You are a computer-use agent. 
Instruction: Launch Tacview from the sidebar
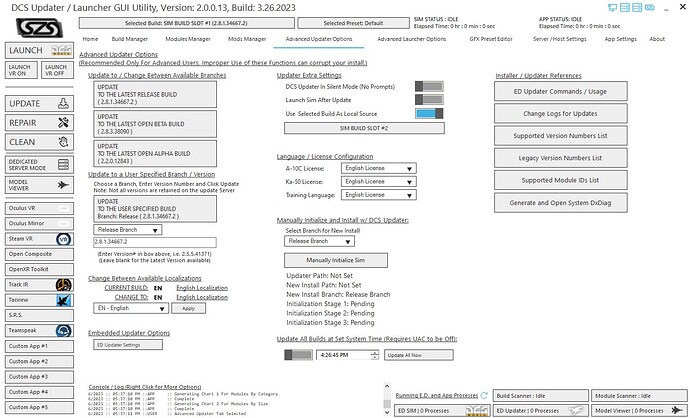pyautogui.click(x=39, y=300)
